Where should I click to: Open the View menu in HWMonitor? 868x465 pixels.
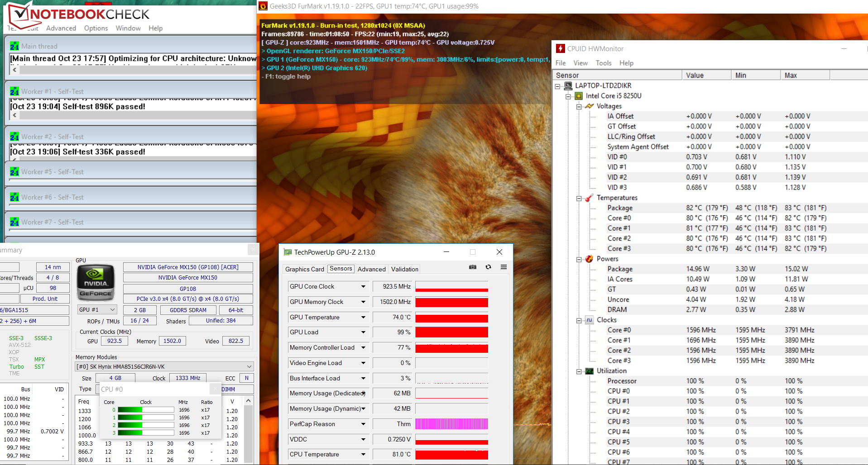580,63
